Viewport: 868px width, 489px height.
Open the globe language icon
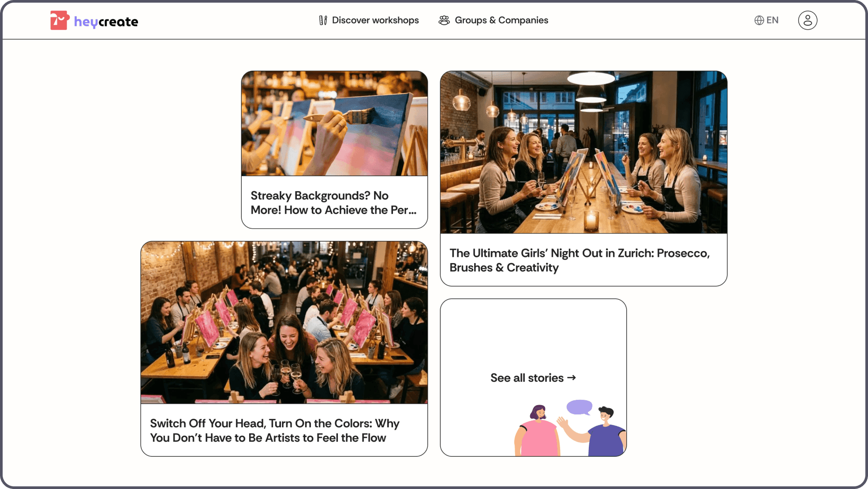click(758, 20)
